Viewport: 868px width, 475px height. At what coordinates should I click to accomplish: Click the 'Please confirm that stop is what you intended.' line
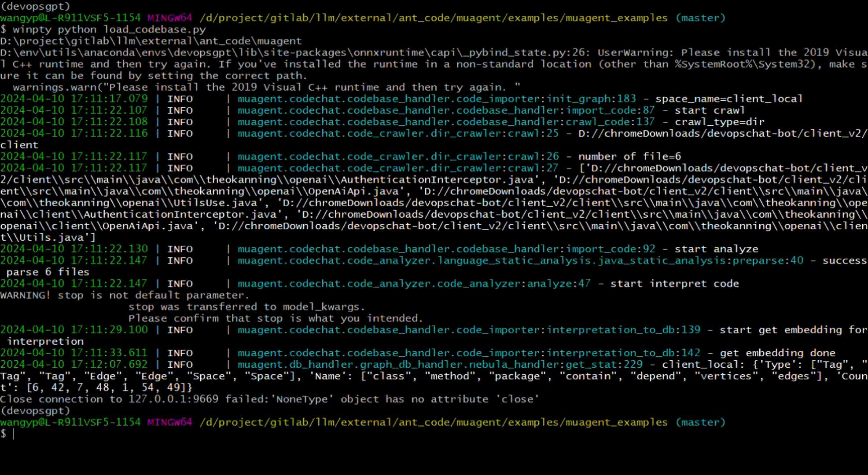[276, 318]
